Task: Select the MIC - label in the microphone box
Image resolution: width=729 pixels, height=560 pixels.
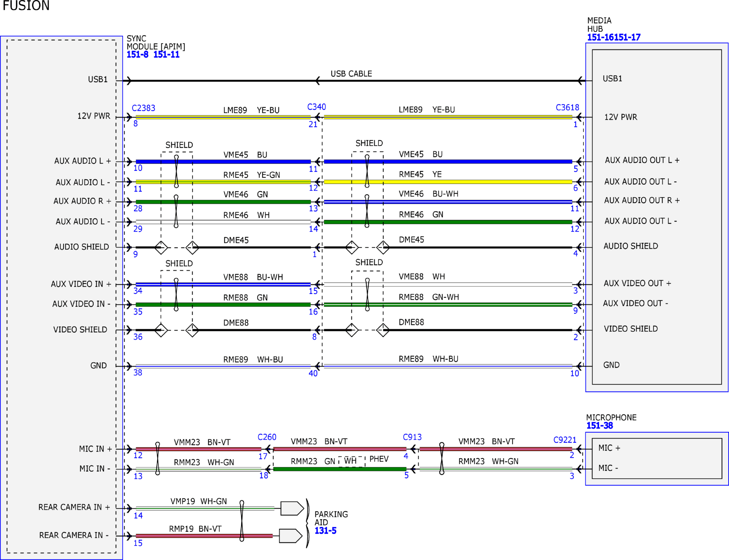Action: [608, 468]
